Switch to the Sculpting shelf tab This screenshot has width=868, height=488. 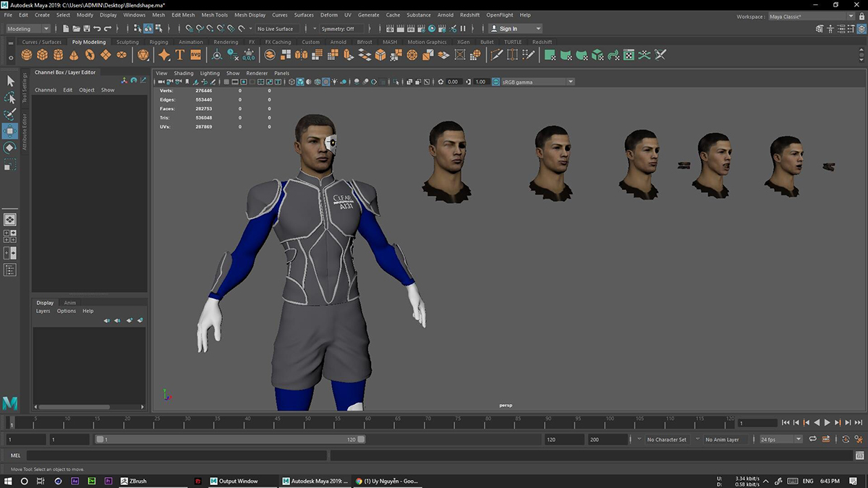pyautogui.click(x=127, y=42)
